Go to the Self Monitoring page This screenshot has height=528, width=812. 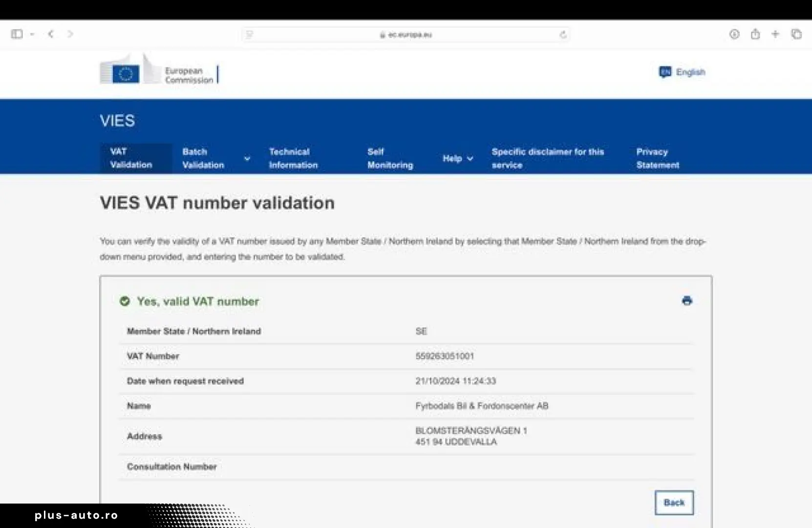[390, 158]
